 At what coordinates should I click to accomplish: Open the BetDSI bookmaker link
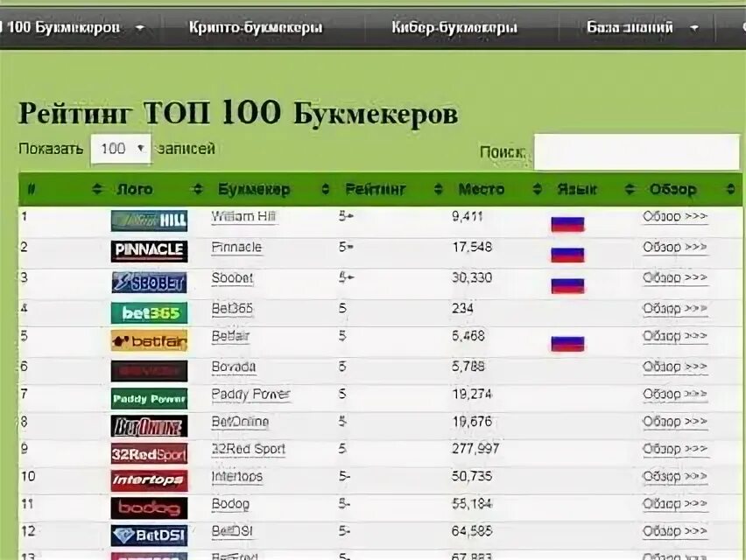[232, 531]
